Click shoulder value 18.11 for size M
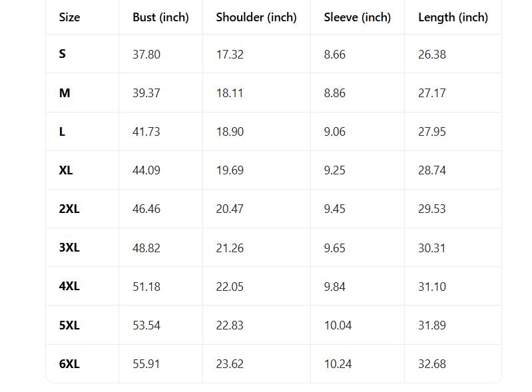Viewport: 532px width, 392px height. click(230, 93)
